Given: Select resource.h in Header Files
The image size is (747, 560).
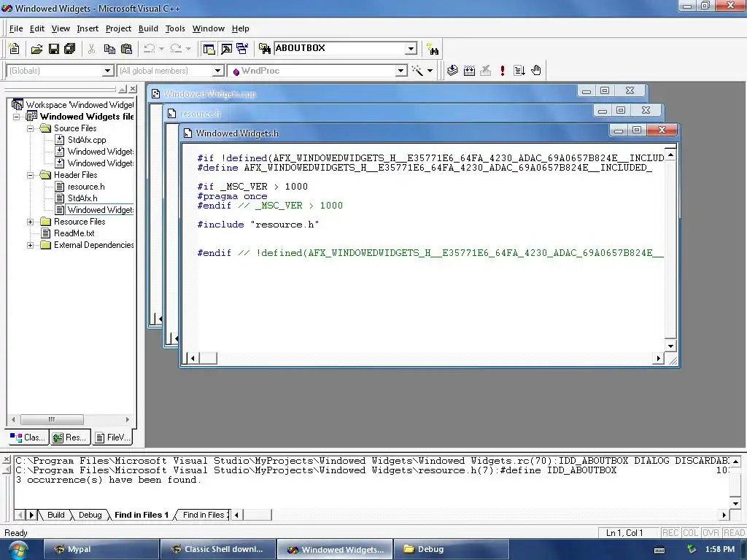Looking at the screenshot, I should (x=86, y=187).
